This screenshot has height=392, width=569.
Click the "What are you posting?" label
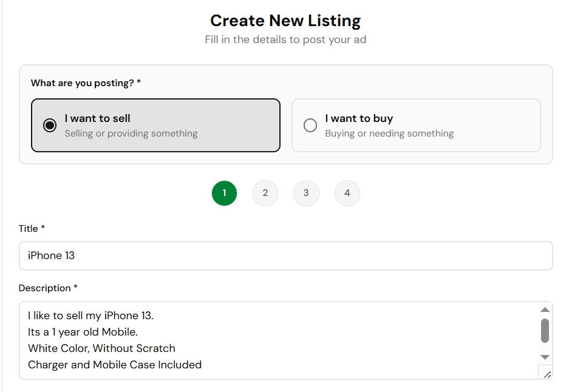[86, 83]
